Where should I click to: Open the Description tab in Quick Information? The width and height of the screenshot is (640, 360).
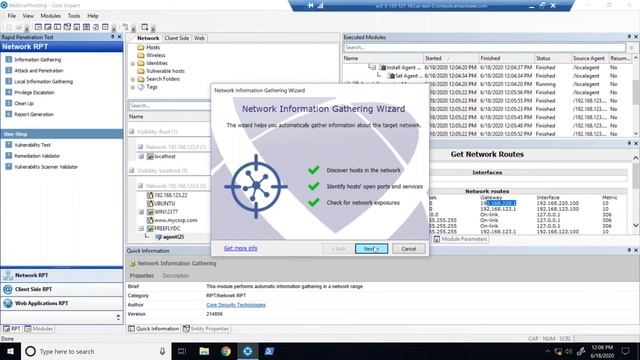(176, 276)
